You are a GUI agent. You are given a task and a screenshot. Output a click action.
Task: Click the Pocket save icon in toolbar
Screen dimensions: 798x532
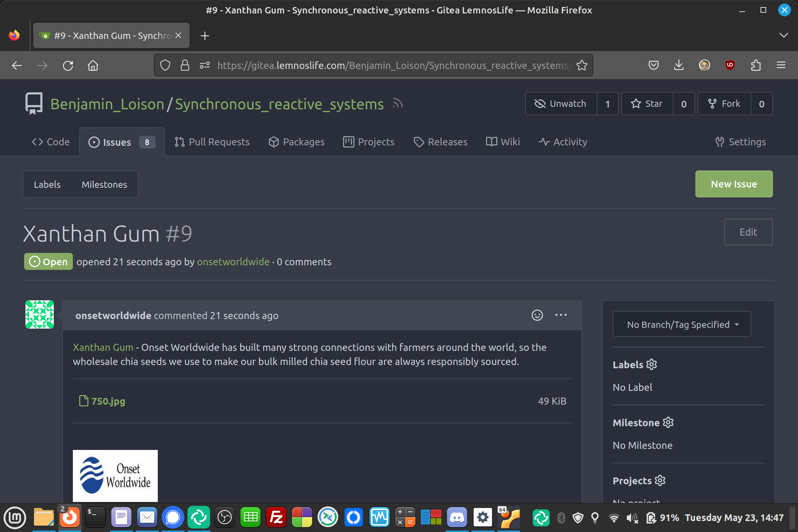tap(653, 65)
